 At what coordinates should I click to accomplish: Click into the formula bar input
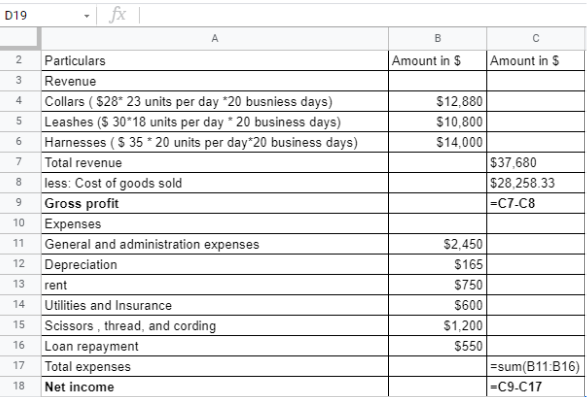pos(363,15)
